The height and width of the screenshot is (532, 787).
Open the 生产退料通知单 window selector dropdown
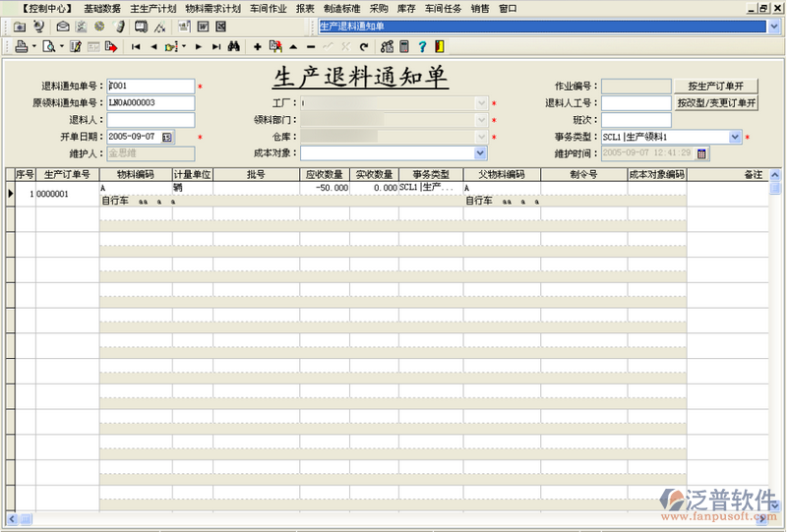click(772, 27)
